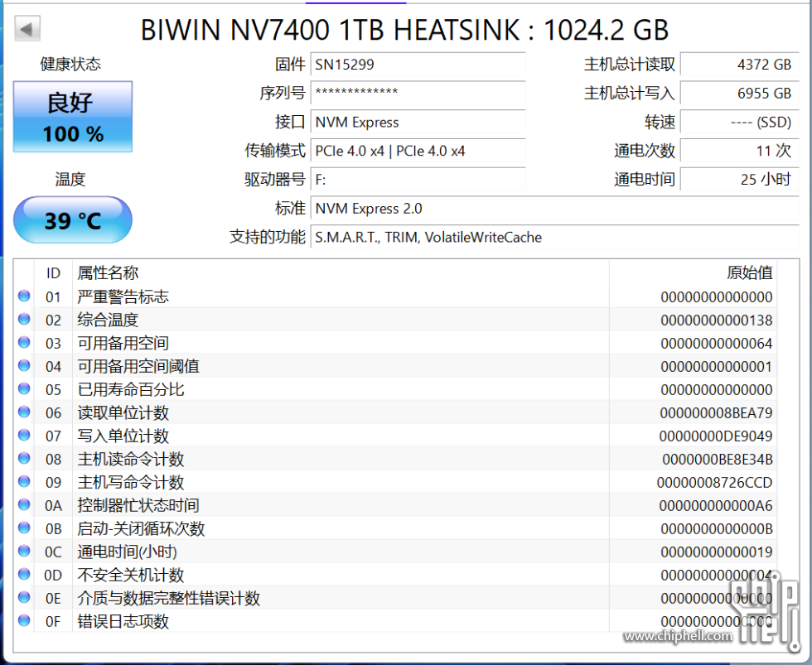The image size is (812, 665).
Task: Click the 驱动器号 field showing F:
Action: (x=418, y=180)
